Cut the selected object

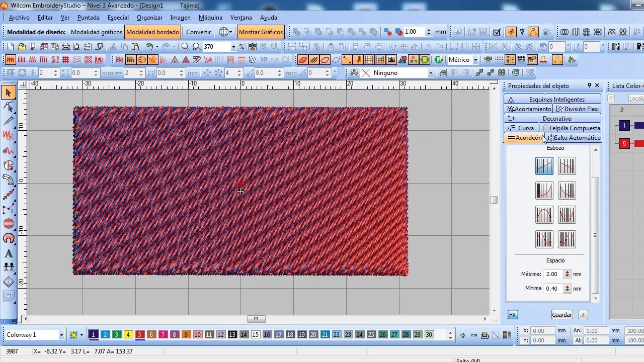click(x=113, y=47)
